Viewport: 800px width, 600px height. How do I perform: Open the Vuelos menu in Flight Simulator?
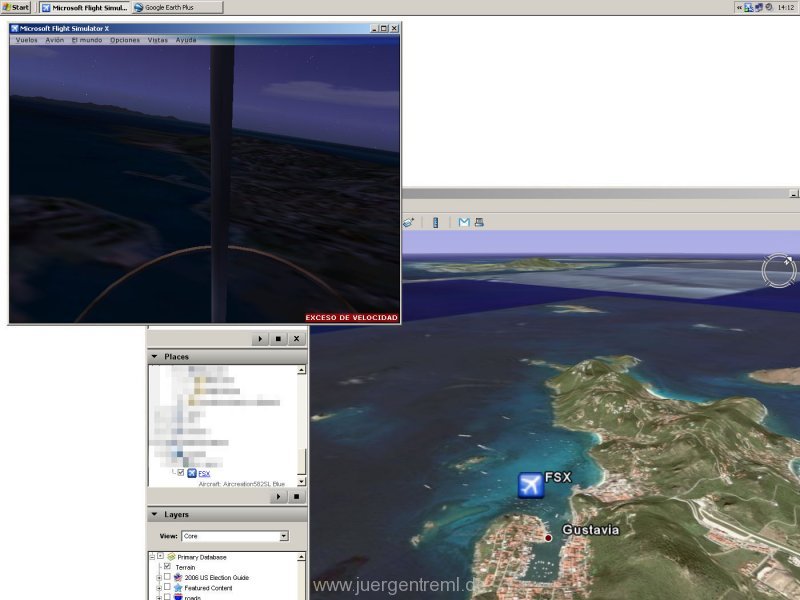tap(27, 40)
